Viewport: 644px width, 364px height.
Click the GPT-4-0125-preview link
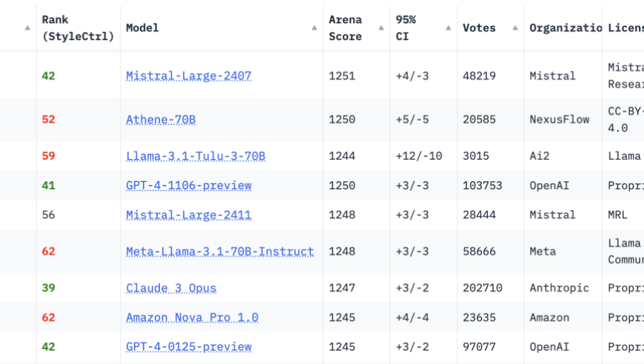(x=189, y=347)
